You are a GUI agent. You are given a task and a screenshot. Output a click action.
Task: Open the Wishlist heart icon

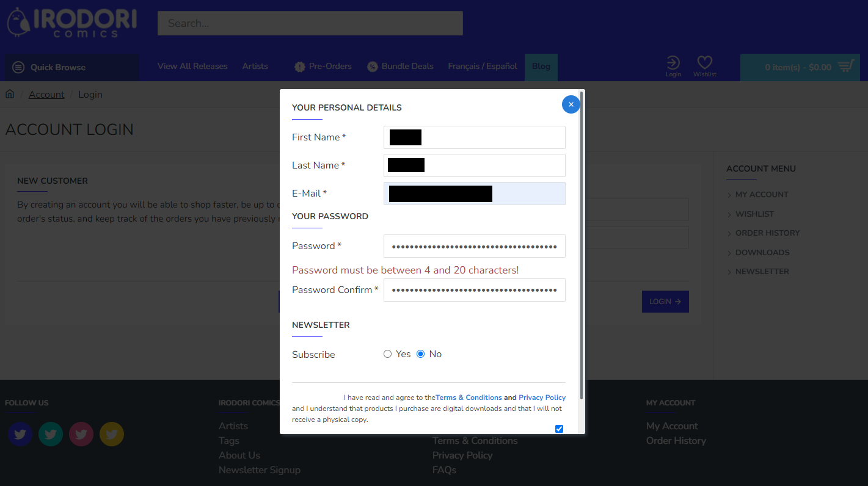click(704, 66)
